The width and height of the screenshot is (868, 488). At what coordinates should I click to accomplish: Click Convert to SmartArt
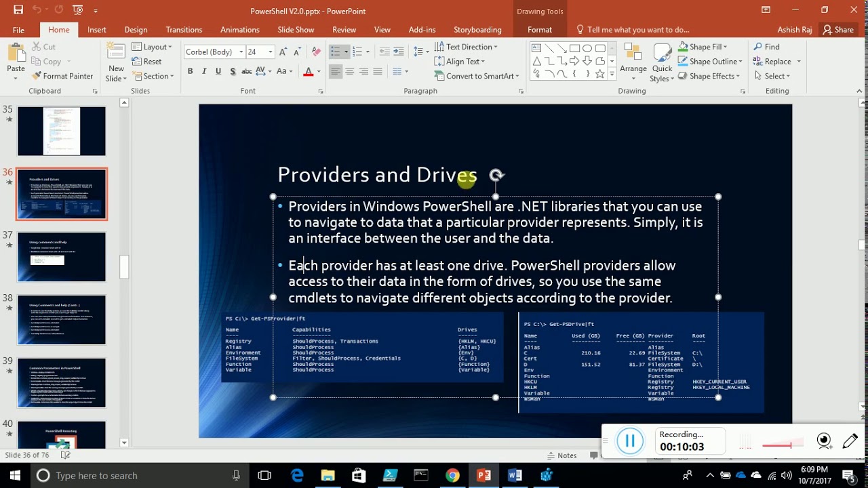click(477, 76)
